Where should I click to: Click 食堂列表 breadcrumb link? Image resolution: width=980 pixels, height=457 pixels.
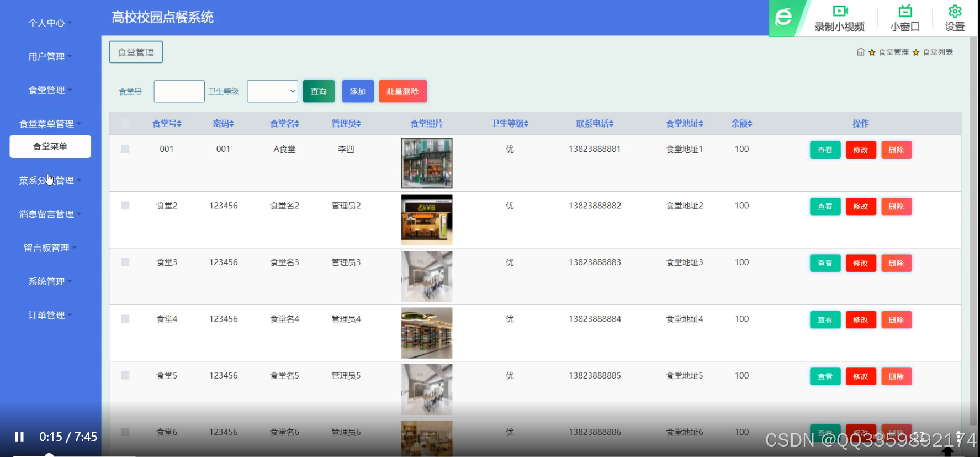coord(937,52)
